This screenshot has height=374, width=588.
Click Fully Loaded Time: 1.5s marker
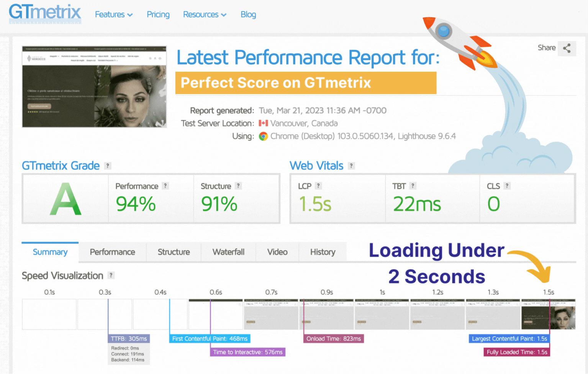tap(517, 352)
